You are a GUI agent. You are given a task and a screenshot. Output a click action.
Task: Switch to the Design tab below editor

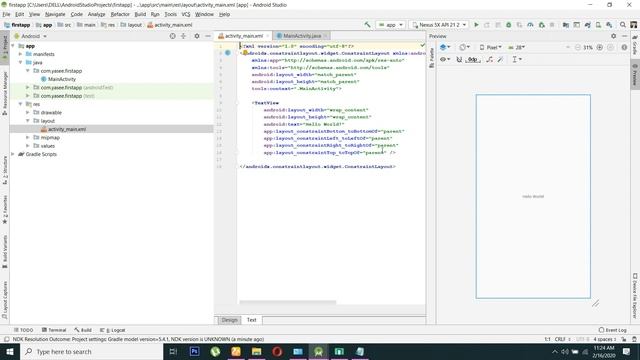(x=229, y=320)
